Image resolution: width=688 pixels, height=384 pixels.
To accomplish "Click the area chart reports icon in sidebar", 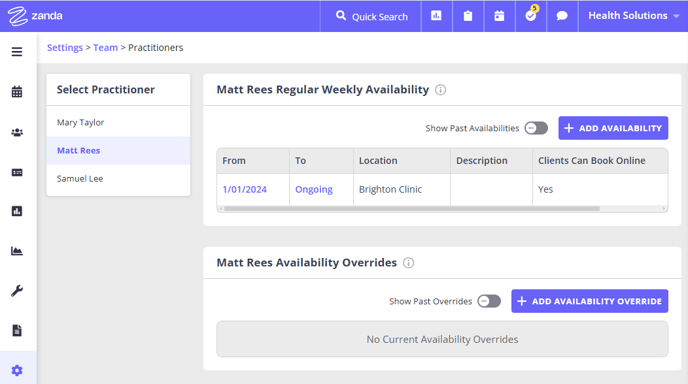I will tap(17, 251).
